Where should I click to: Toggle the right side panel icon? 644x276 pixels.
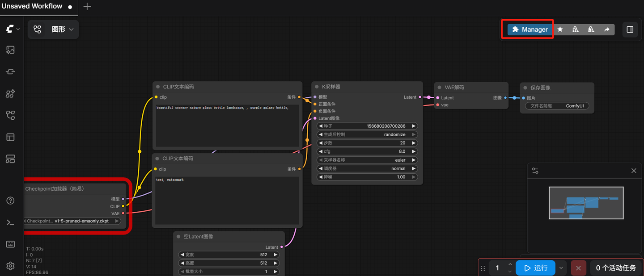click(630, 29)
